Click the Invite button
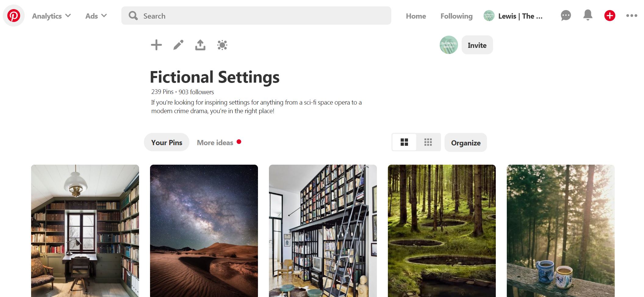 [x=477, y=45]
